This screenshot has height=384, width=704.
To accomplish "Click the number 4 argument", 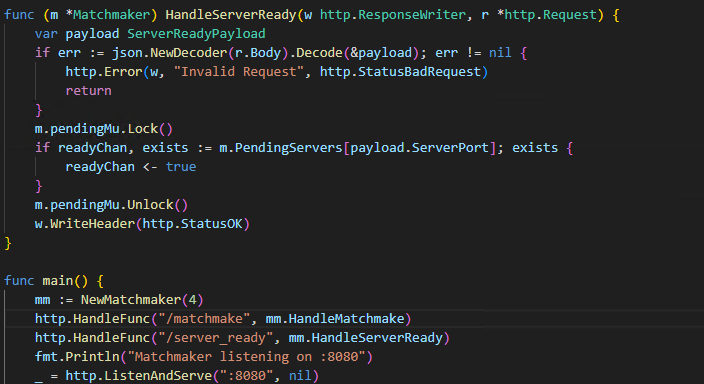I will (192, 300).
